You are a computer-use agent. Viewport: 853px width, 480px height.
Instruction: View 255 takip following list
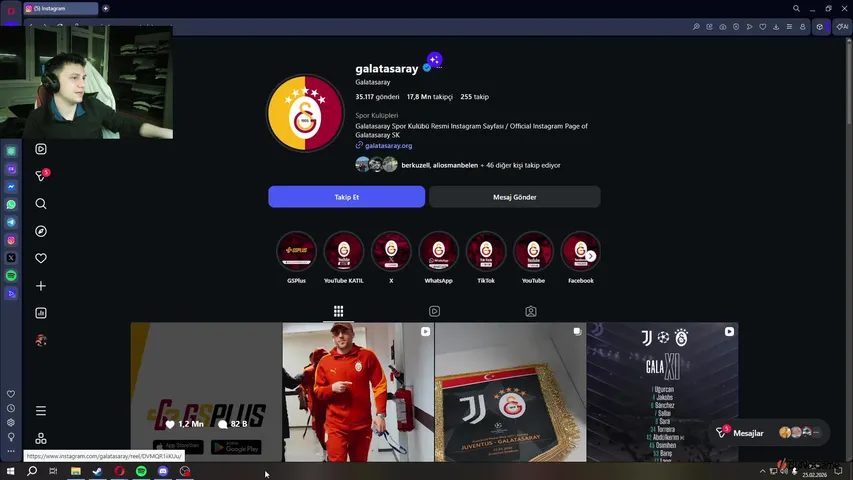[x=474, y=97]
